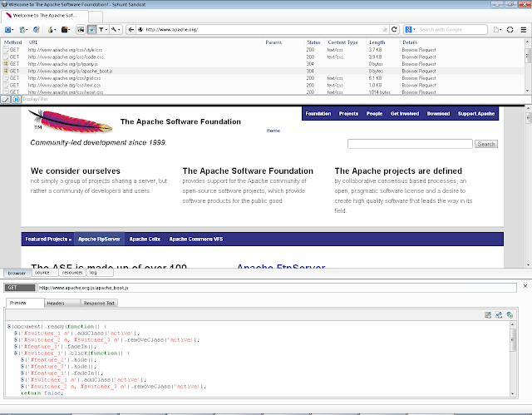Sort requests by Method column header
The height and width of the screenshot is (415, 532).
pos(13,42)
